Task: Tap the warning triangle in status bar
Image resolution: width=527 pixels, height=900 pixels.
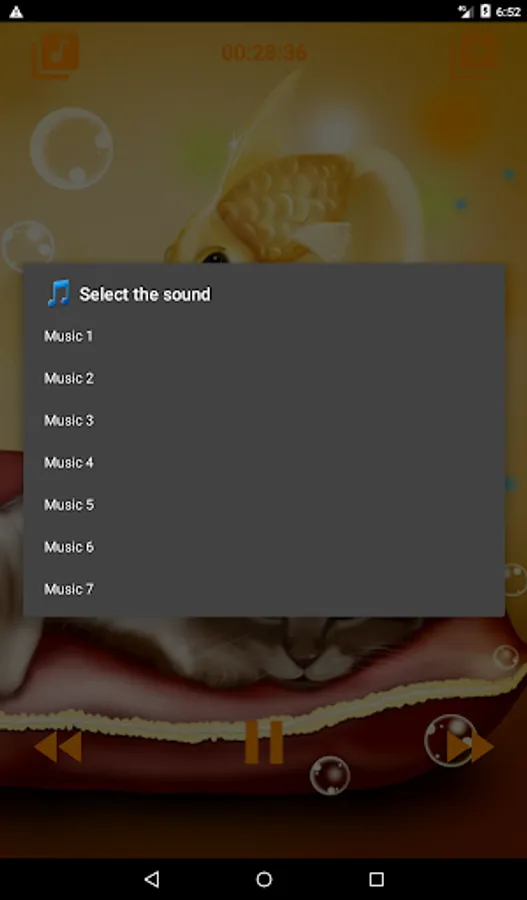Action: click(16, 11)
